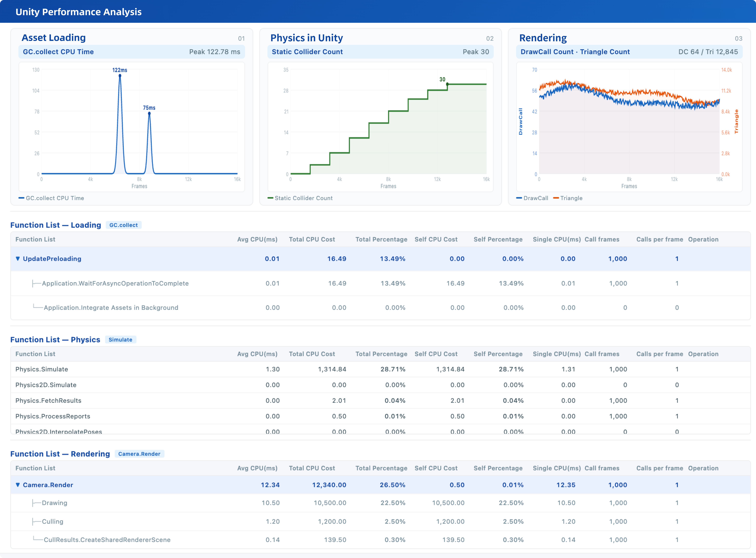Screen dimensions: 756x558
Task: Click the GC.collect CPU Time subtitle in card header
Action: (x=58, y=52)
